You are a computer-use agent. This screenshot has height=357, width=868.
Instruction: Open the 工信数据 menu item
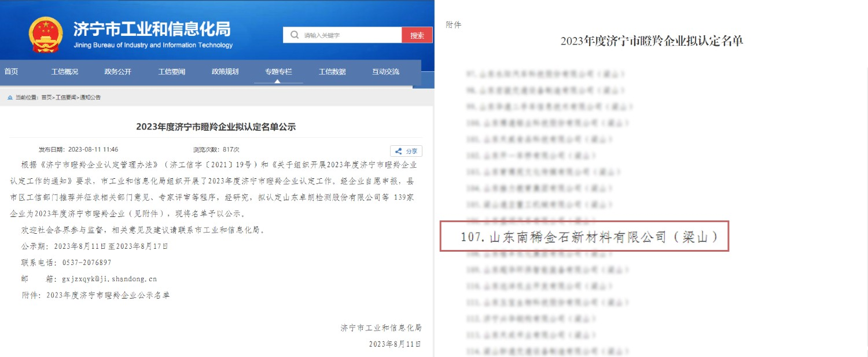[x=332, y=72]
